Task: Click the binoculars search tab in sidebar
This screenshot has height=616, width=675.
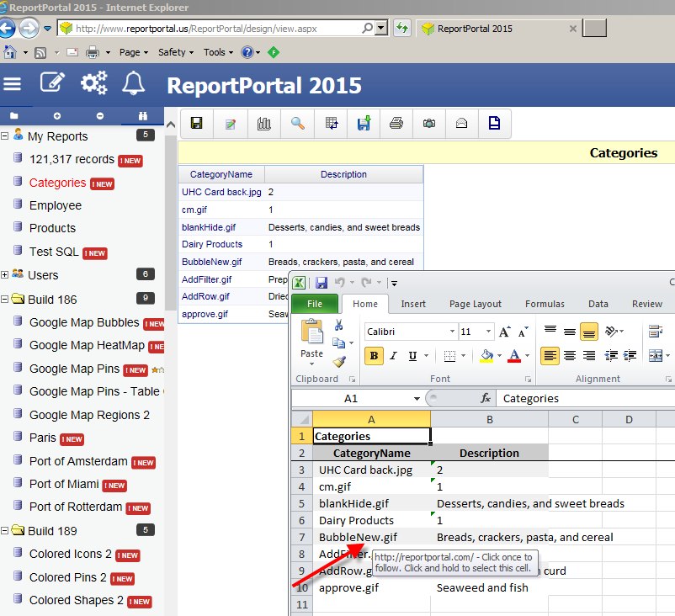Action: (x=143, y=116)
